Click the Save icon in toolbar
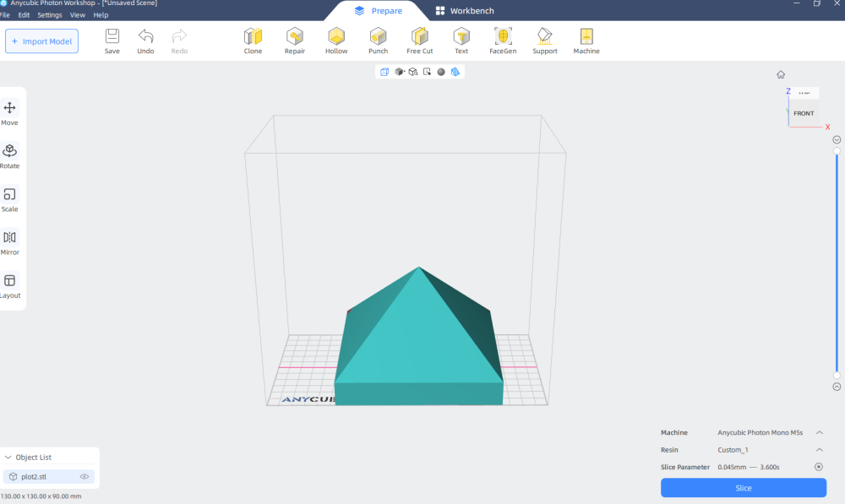Viewport: 845px width, 504px height. (112, 41)
